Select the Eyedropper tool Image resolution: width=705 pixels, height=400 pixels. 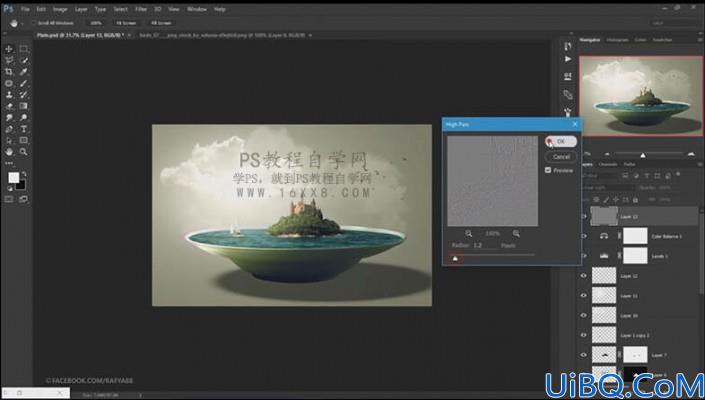[x=23, y=71]
